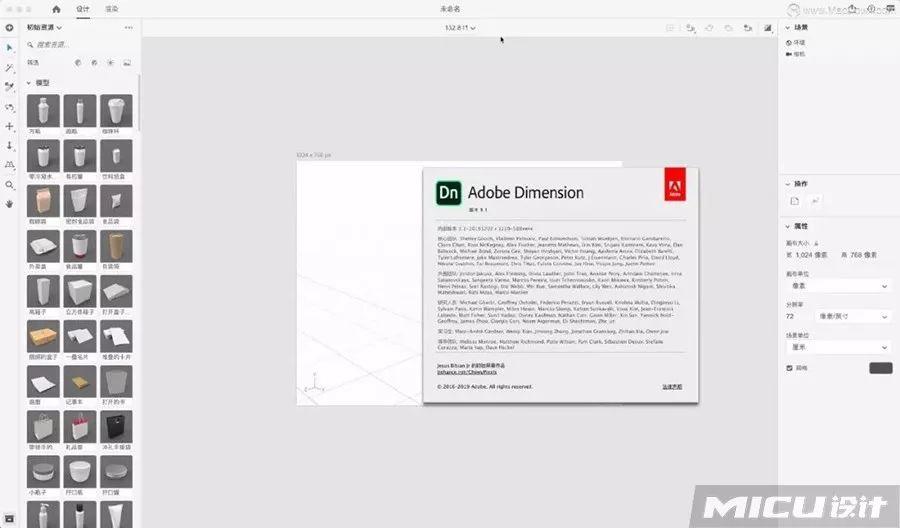Click the camera undo icon
This screenshot has width=900, height=528.
pyautogui.click(x=709, y=28)
